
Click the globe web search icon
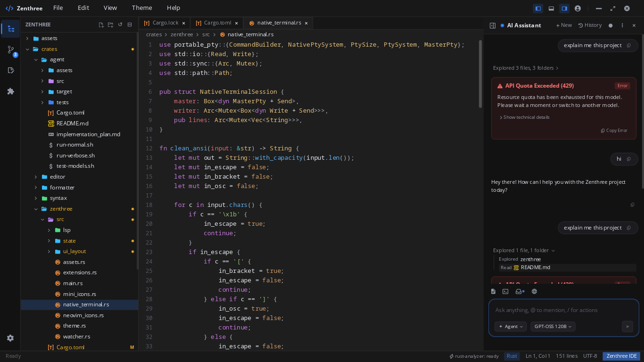coord(534,291)
